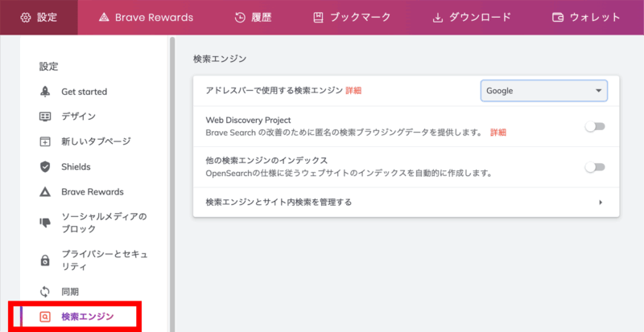The width and height of the screenshot is (644, 332).
Task: Click 詳細 link in Web Discovery Project description
Action: 498,133
